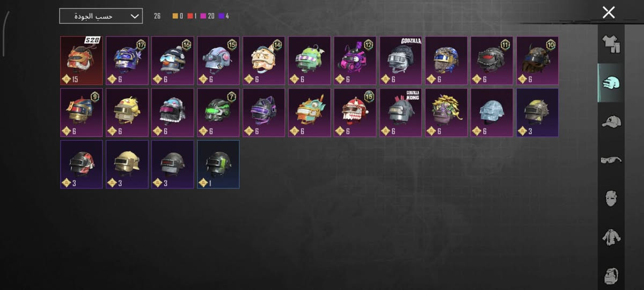Image resolution: width=644 pixels, height=290 pixels.
Task: Expand the quality sort dropdown
Action: (x=101, y=16)
